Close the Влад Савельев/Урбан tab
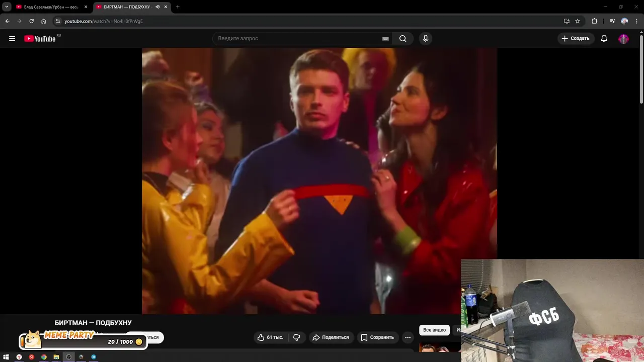 tap(86, 7)
